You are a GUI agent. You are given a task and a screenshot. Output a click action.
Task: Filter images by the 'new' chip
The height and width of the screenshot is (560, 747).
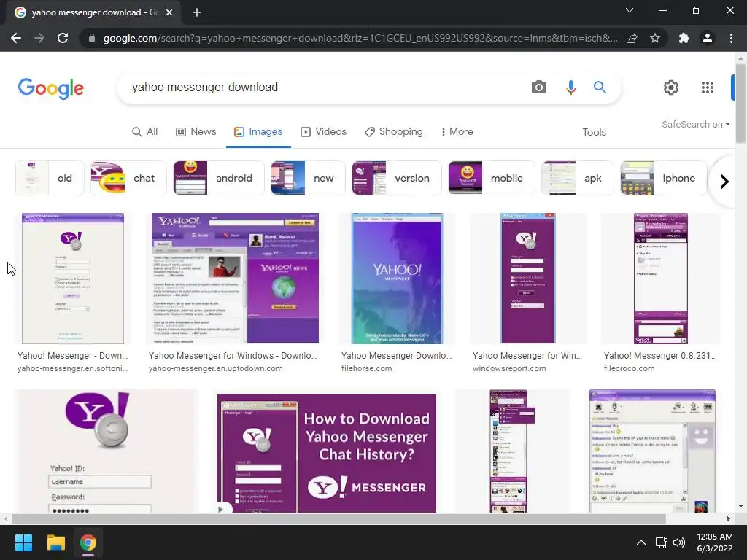pyautogui.click(x=309, y=178)
